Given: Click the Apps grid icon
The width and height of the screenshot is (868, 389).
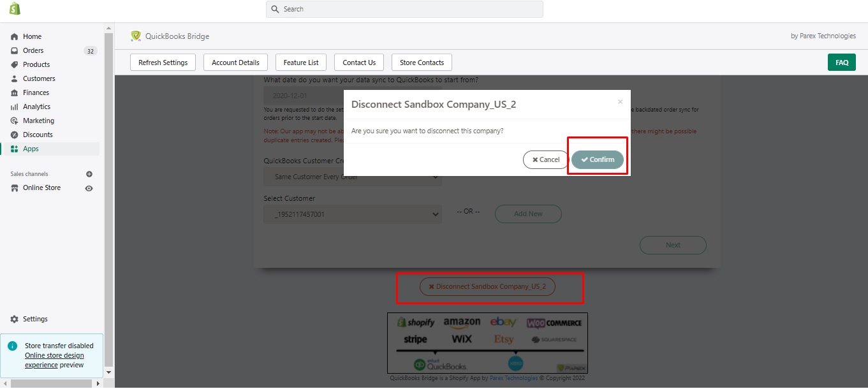Looking at the screenshot, I should coord(15,149).
